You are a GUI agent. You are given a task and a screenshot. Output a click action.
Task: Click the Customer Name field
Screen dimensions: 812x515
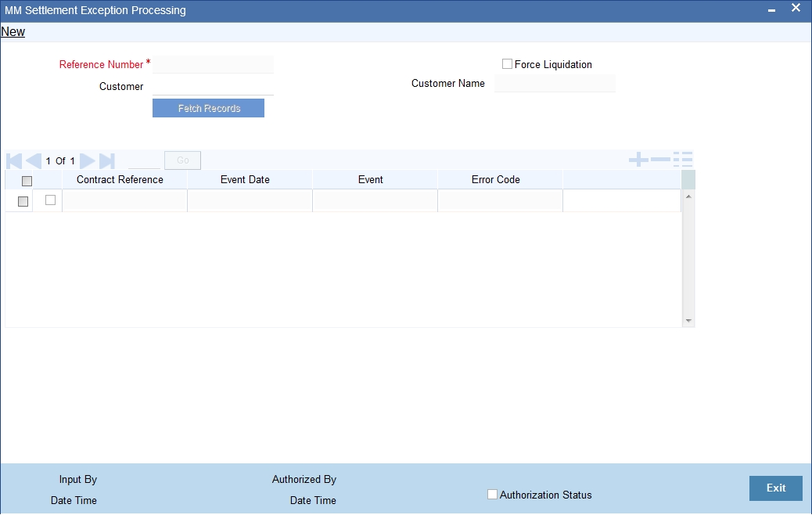(555, 83)
